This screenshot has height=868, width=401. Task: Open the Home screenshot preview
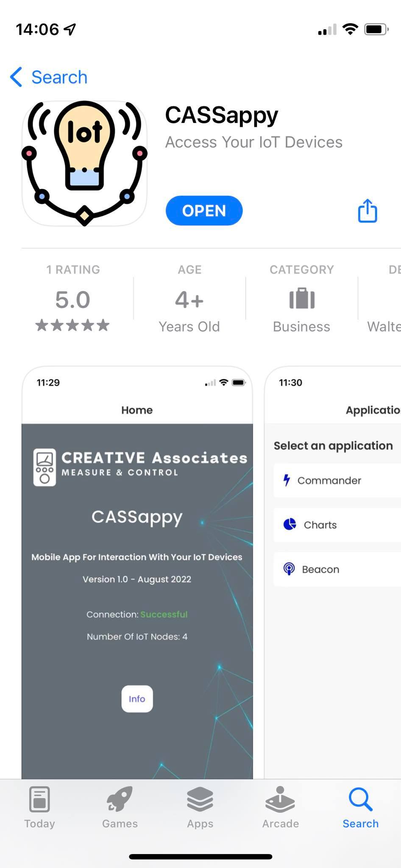[137, 573]
